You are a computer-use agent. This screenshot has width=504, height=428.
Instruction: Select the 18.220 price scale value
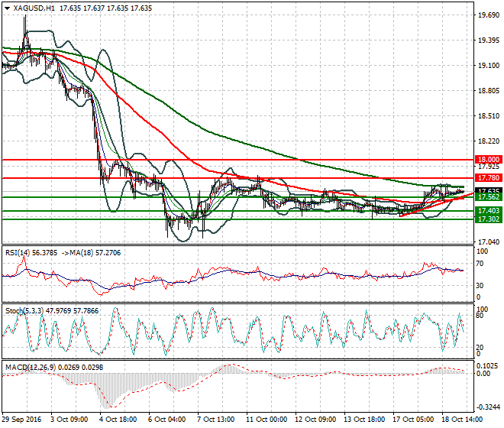click(489, 141)
